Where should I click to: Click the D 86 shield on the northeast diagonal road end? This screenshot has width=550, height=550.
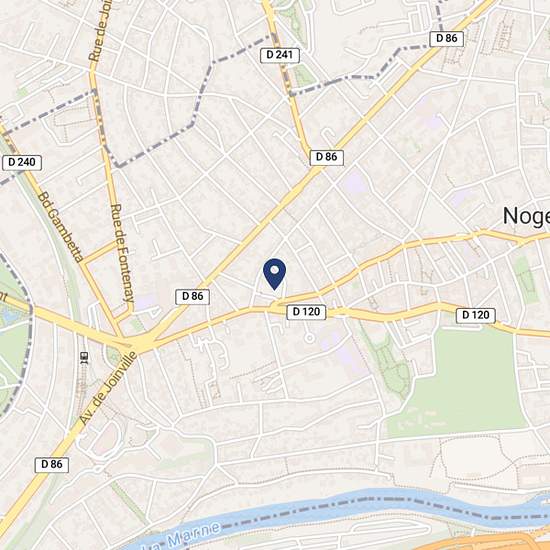pyautogui.click(x=447, y=39)
